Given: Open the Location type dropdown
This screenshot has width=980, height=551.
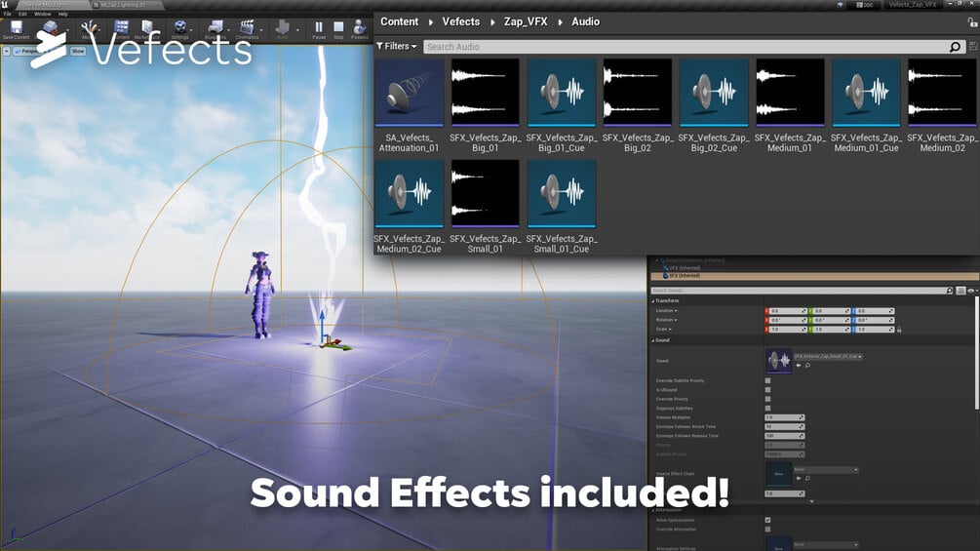Looking at the screenshot, I should point(666,310).
